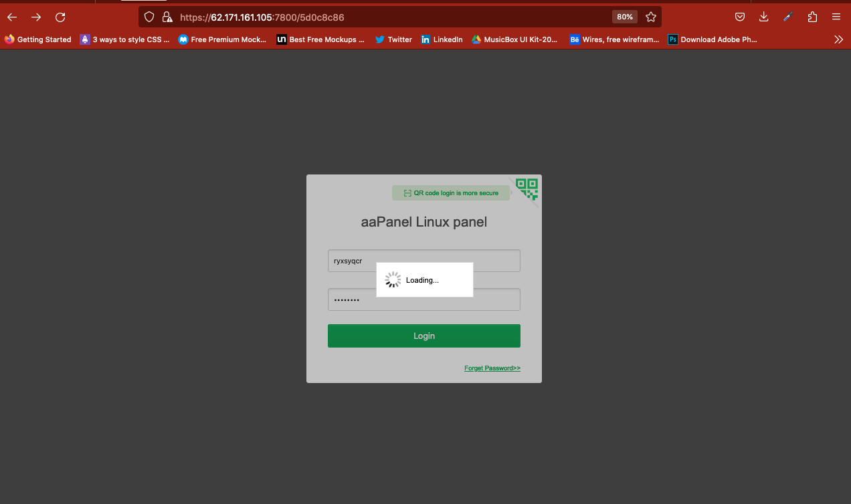The image size is (851, 504).
Task: Open the Downloads panel
Action: pos(764,17)
